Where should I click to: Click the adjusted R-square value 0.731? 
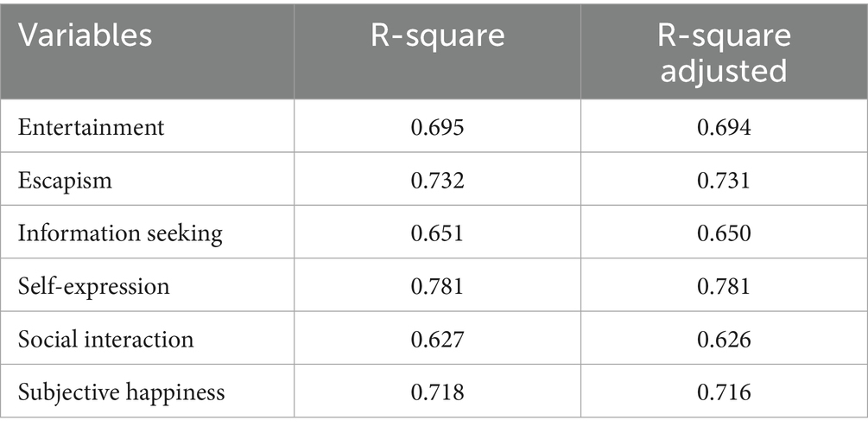[722, 180]
